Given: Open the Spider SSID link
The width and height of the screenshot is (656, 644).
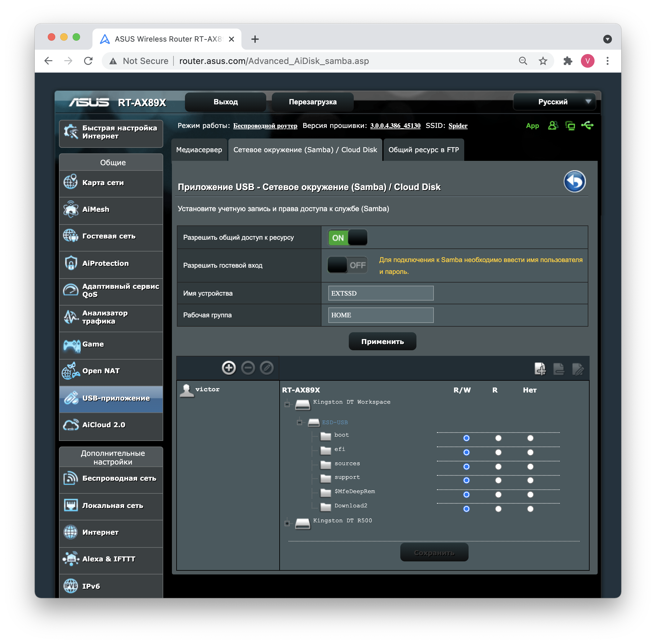Looking at the screenshot, I should [458, 126].
